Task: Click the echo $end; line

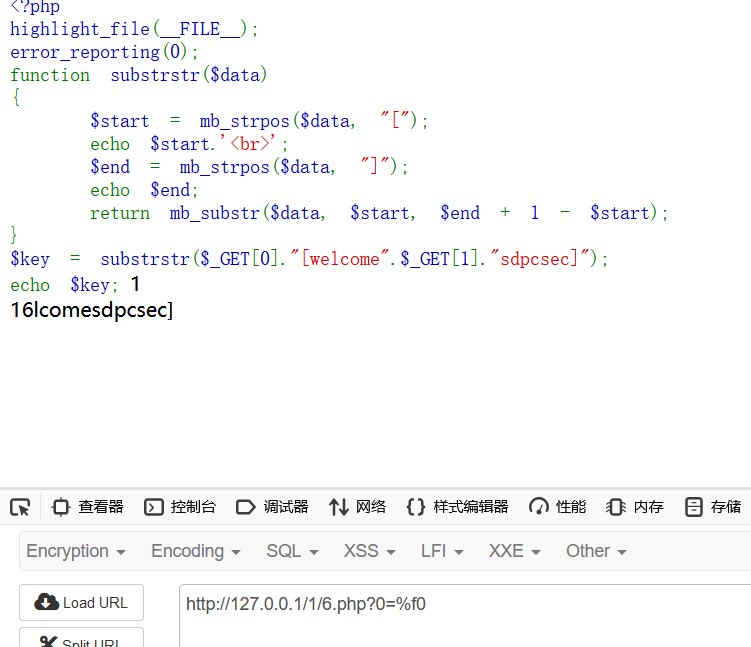Action: click(144, 190)
